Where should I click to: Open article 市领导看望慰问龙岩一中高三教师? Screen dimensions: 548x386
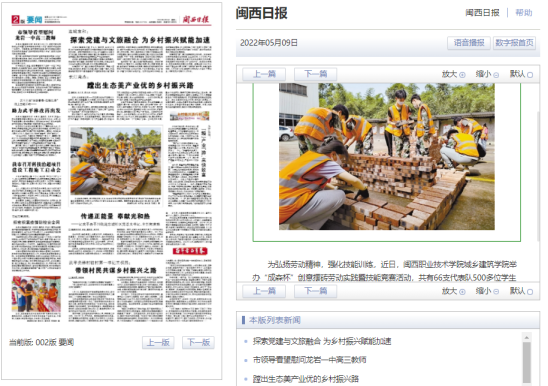click(309, 360)
